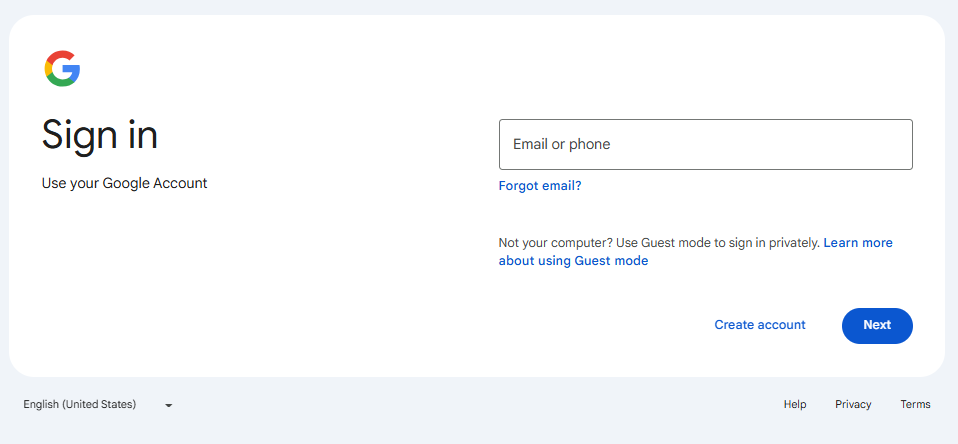Screen dimensions: 958x444
Task: Click "Learn more about using Guest mode"
Action: point(695,252)
